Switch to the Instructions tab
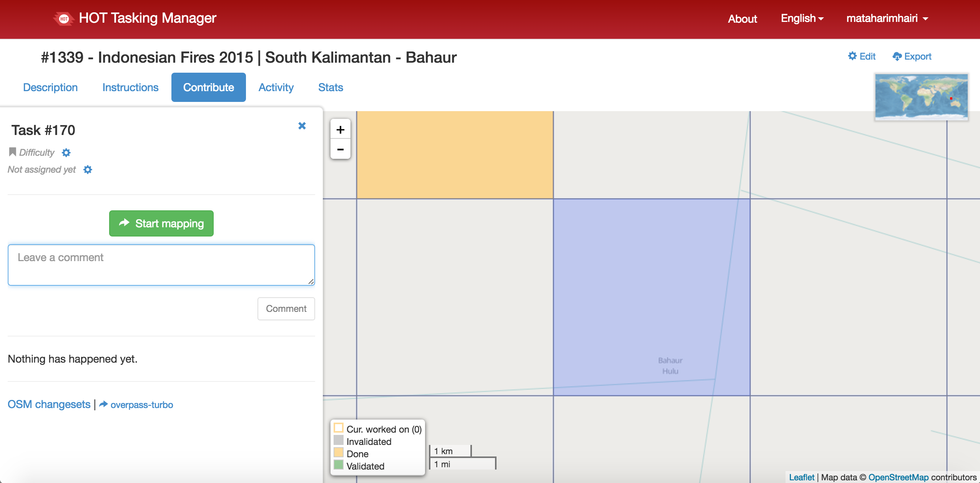 click(x=130, y=87)
